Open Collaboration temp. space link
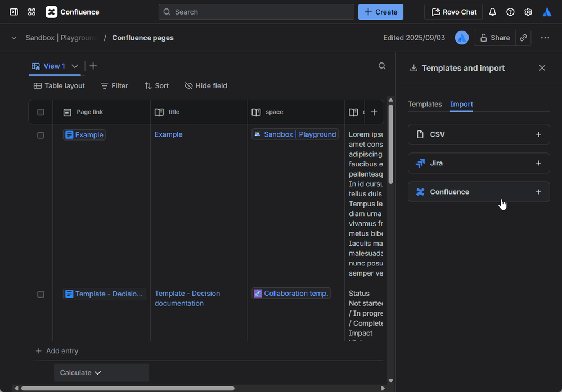Screen dimensions: 562x392 (291, 294)
